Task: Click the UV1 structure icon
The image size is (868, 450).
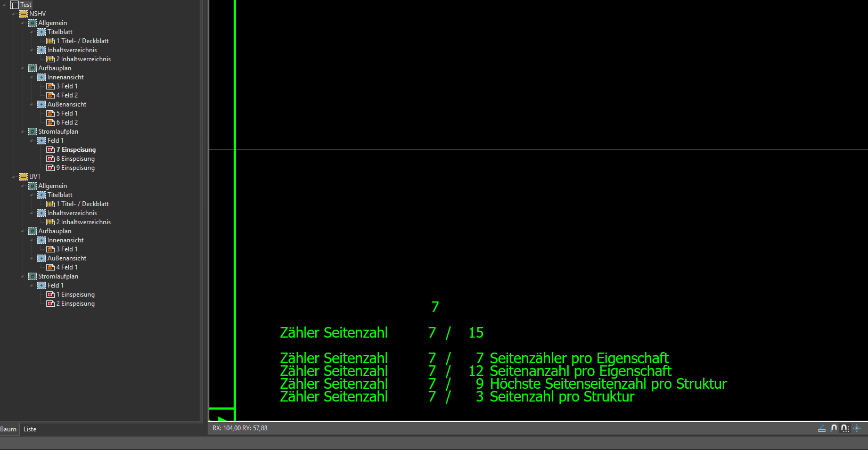Action: pyautogui.click(x=23, y=177)
